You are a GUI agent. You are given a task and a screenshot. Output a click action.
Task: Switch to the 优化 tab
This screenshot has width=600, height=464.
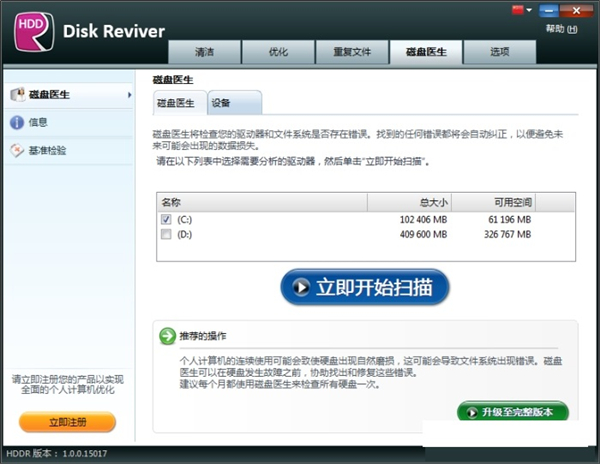[278, 52]
